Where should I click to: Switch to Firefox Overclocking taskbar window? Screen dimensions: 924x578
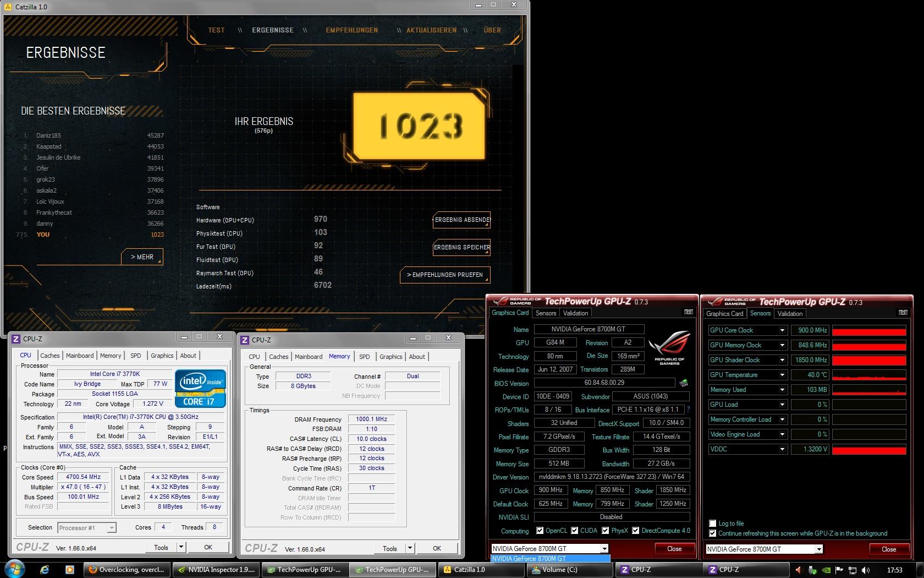pos(128,570)
